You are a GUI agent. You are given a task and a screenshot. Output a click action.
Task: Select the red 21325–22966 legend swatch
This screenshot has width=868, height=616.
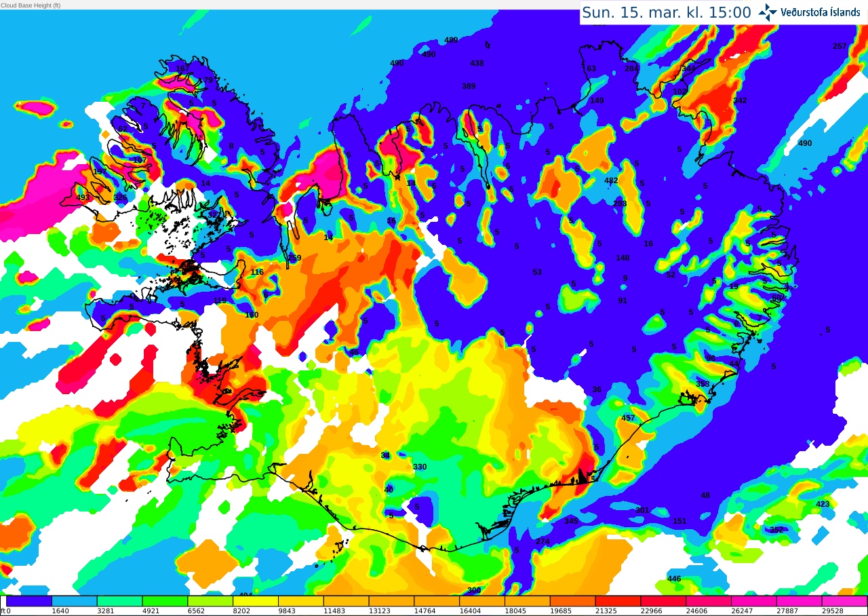point(618,601)
